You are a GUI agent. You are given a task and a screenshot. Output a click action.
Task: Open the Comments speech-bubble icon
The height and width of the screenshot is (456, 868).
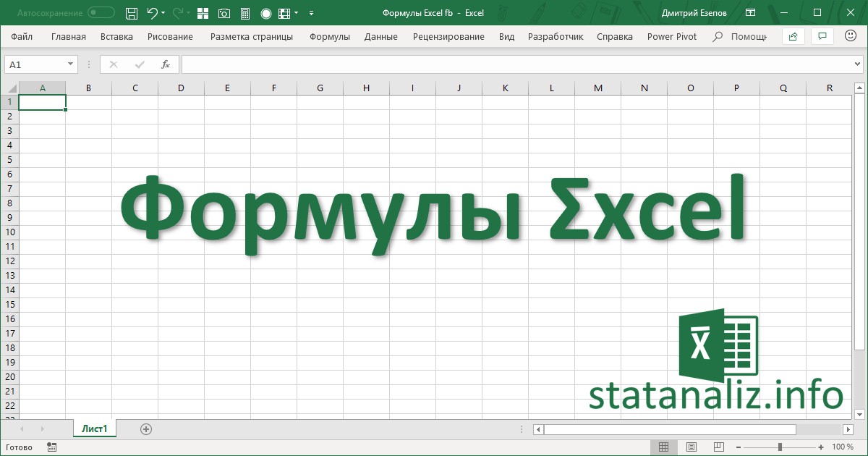(821, 36)
